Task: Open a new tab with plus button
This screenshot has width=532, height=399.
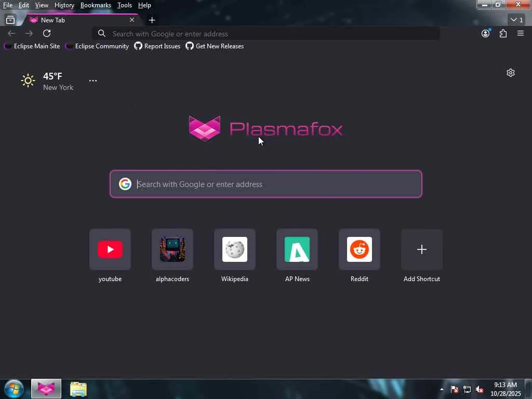Action: click(x=152, y=20)
